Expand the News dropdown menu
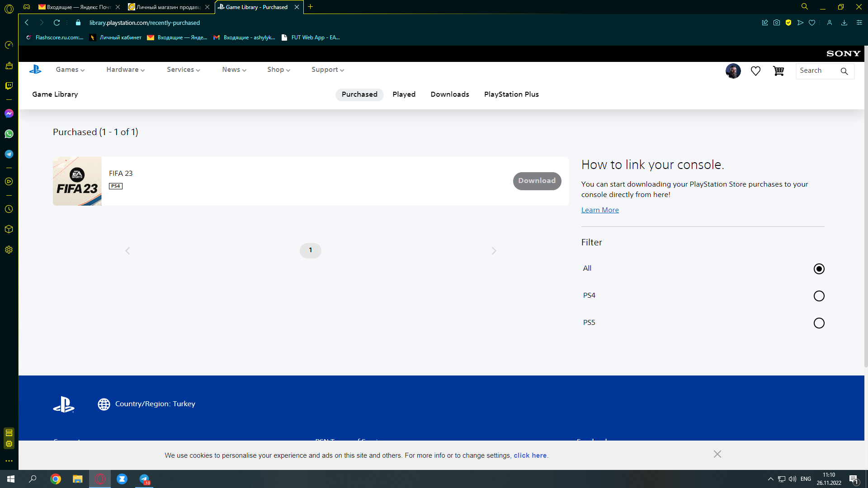The width and height of the screenshot is (868, 488). pos(234,70)
